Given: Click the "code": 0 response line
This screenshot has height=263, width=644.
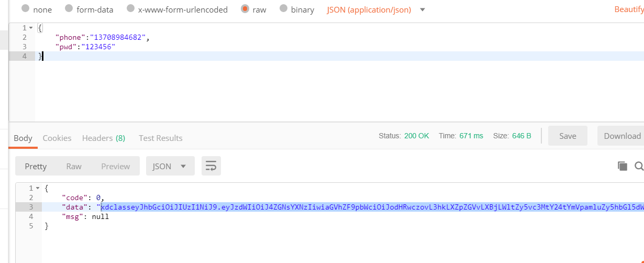Looking at the screenshot, I should tap(83, 198).
